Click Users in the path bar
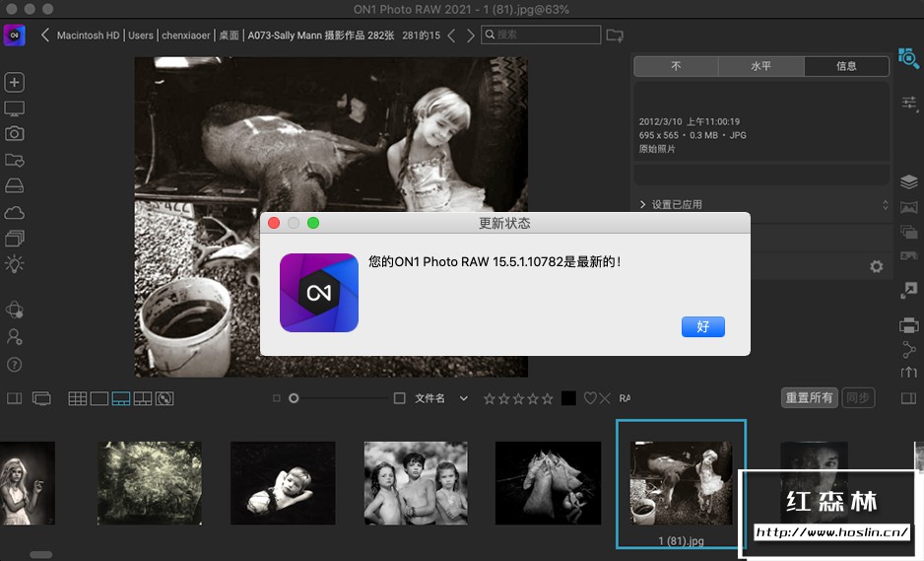Viewport: 924px width, 561px height. (x=140, y=35)
